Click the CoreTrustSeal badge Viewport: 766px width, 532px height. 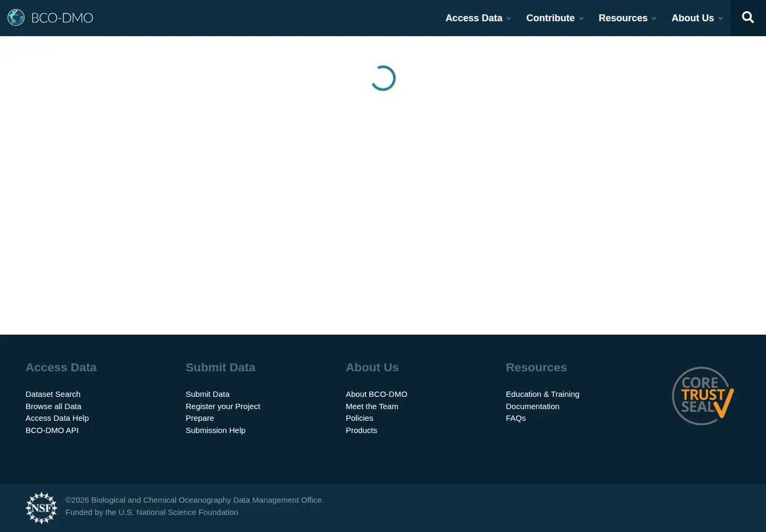pos(703,396)
